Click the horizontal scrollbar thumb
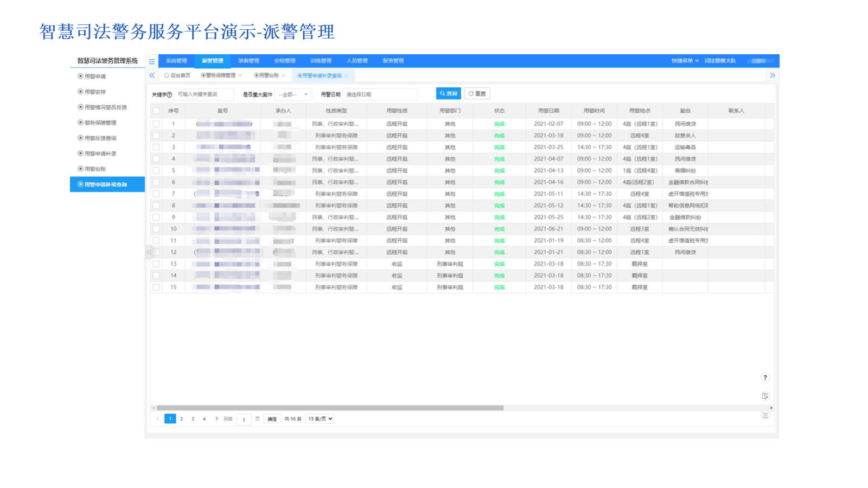The image size is (868, 488). pos(330,408)
